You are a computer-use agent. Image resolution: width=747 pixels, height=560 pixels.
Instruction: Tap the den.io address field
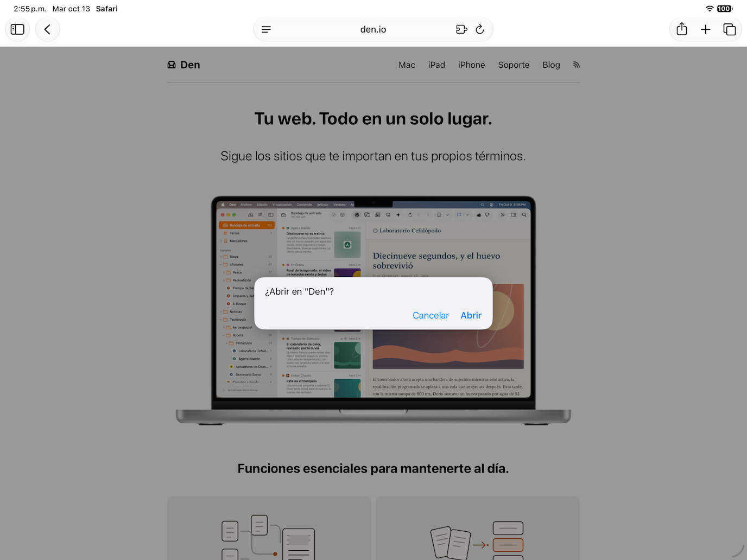[x=373, y=29]
